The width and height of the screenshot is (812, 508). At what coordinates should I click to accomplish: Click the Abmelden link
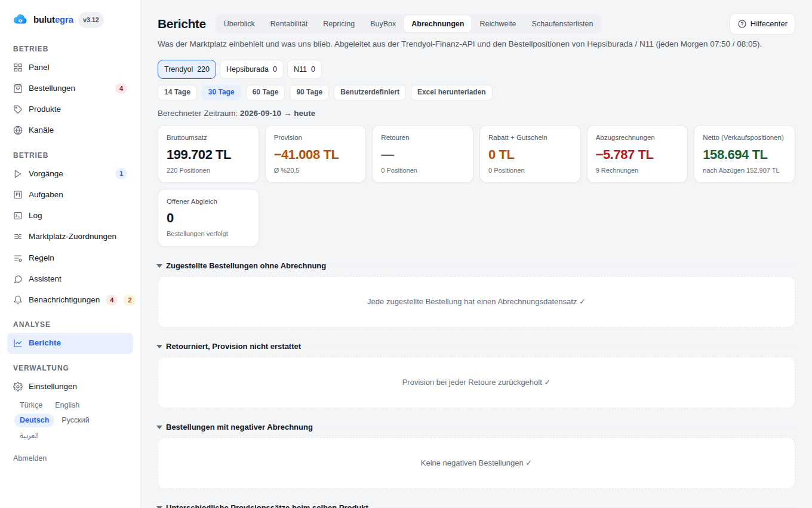click(30, 458)
